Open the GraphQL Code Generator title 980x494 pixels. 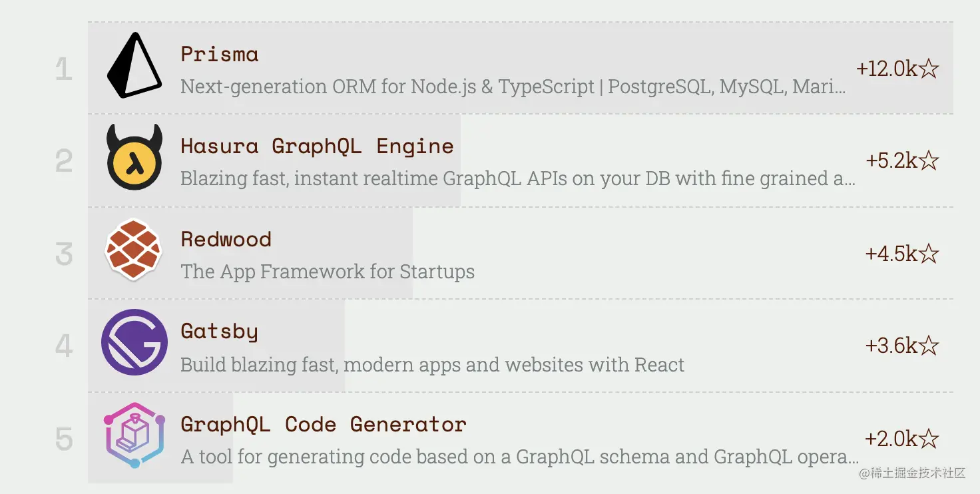[x=324, y=425]
